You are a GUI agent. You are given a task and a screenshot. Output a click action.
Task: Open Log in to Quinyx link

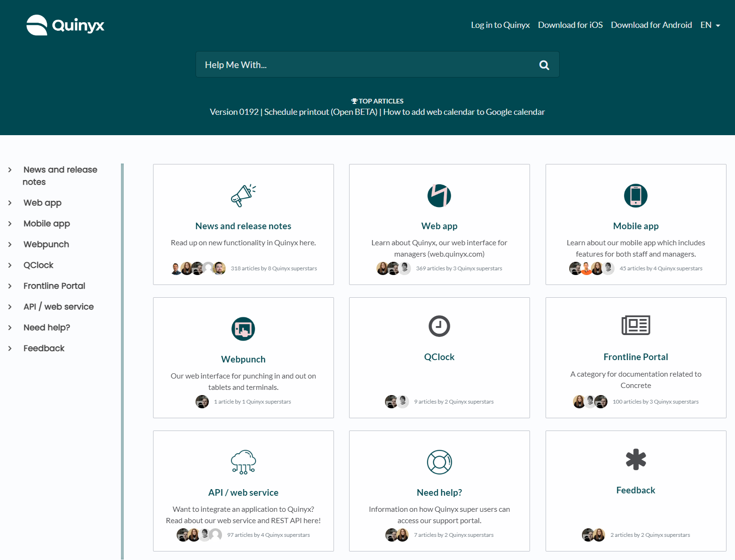(500, 25)
